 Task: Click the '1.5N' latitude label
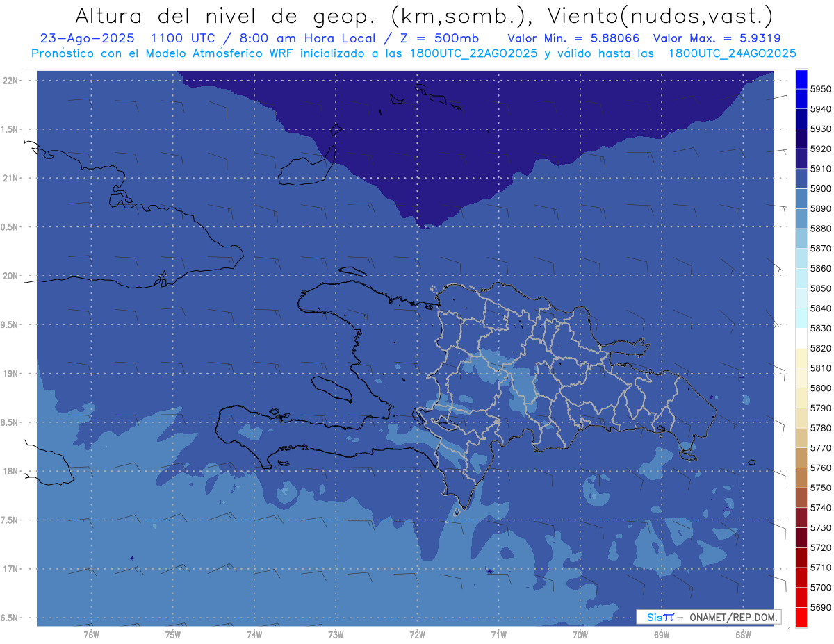[x=10, y=129]
